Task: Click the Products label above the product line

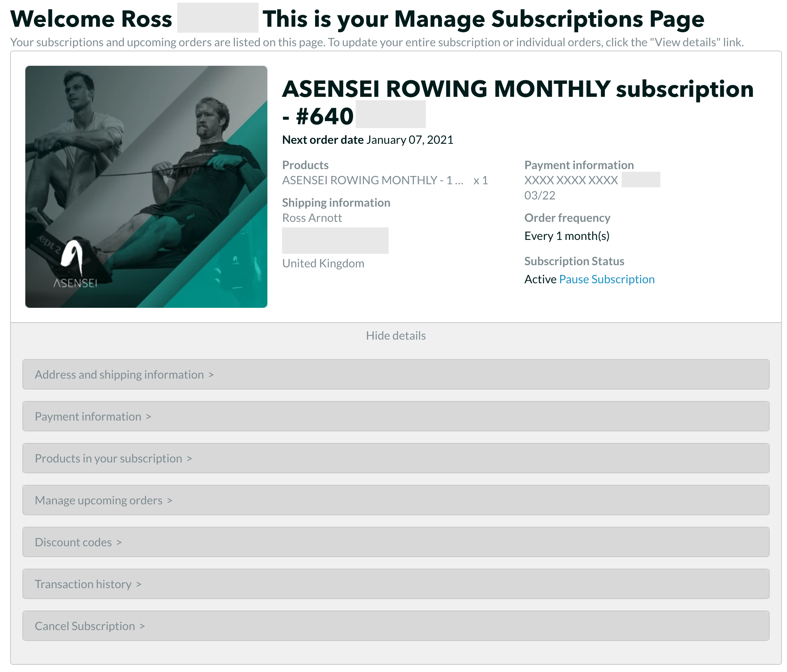Action: pos(305,165)
